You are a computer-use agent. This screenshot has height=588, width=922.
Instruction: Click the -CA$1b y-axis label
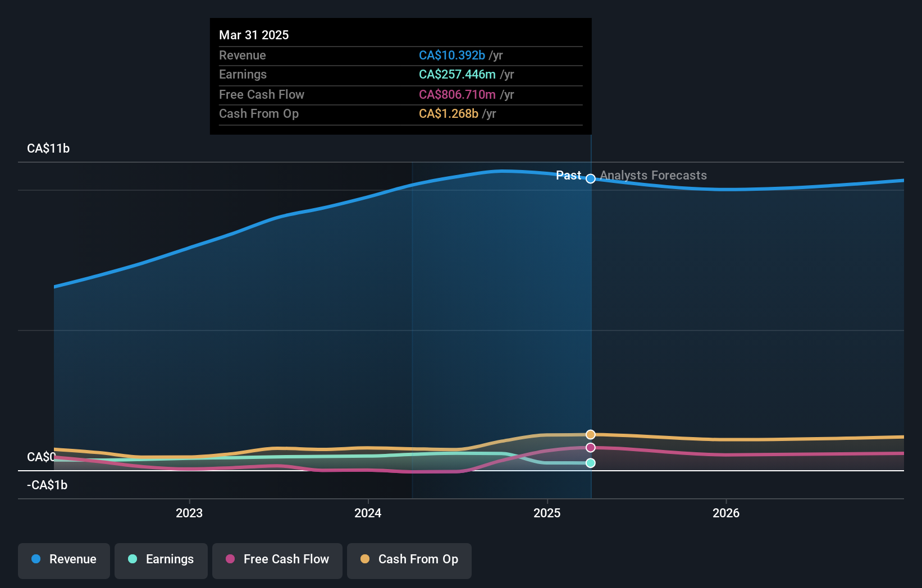[47, 485]
